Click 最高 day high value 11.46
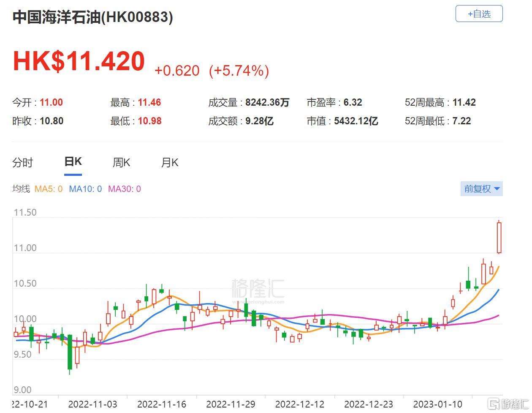Image resolution: width=532 pixels, height=413 pixels. point(149,103)
